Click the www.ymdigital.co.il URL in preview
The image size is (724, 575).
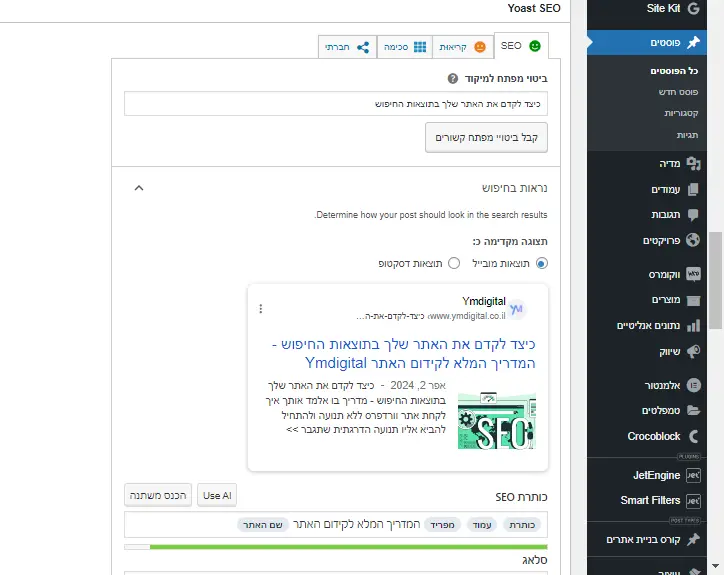[467, 316]
